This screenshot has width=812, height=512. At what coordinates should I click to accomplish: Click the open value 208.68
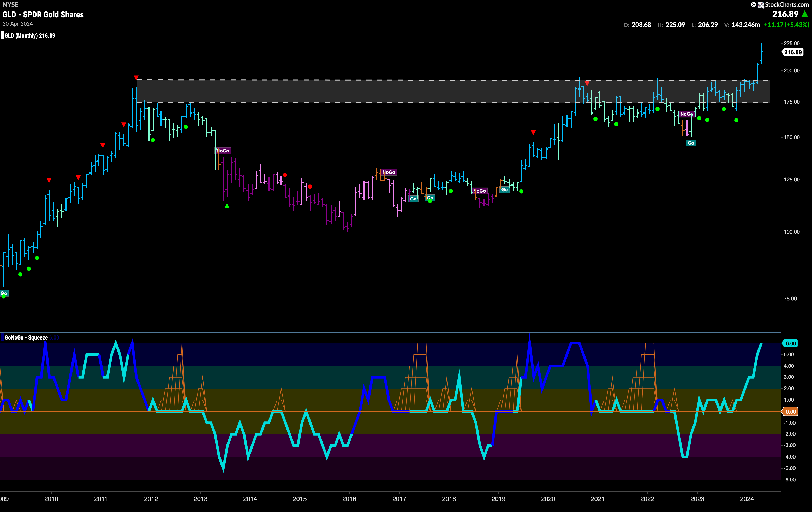coord(641,25)
